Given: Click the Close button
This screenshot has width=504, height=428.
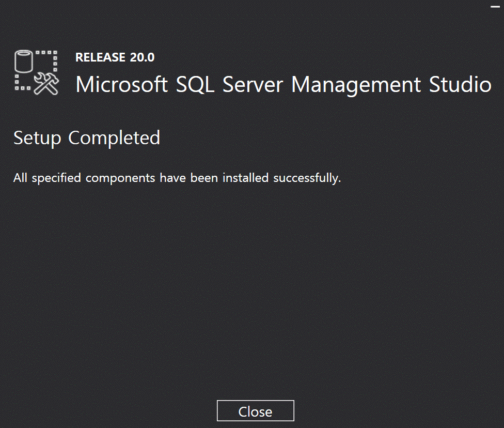Looking at the screenshot, I should tap(255, 410).
